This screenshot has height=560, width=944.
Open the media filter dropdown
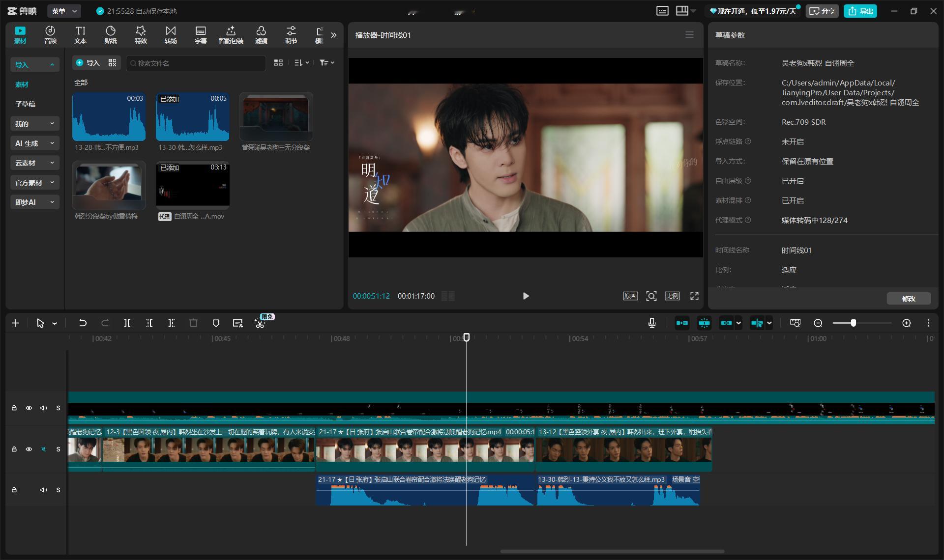click(x=326, y=62)
